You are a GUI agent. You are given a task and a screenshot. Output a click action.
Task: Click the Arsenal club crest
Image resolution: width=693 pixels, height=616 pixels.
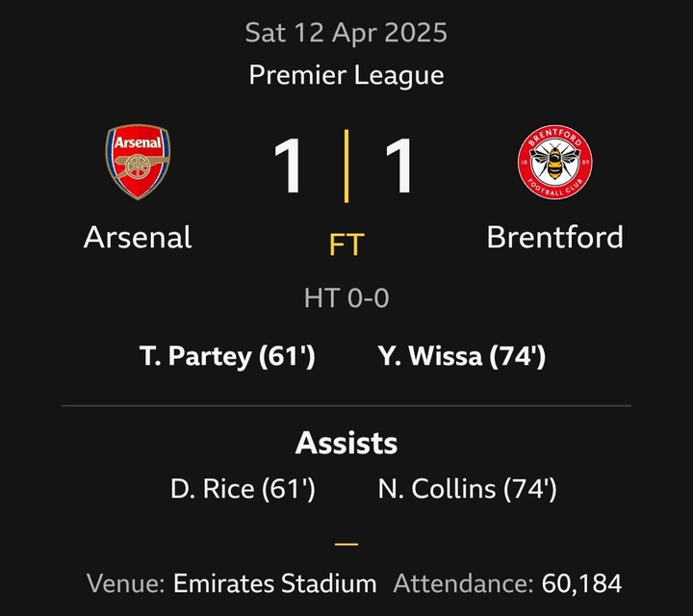138,162
